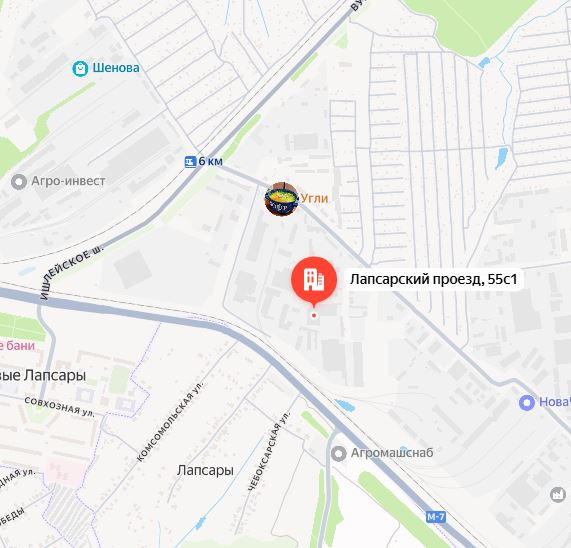The width and height of the screenshot is (571, 548).
Task: Select the Шенова shopping bag icon
Action: [x=80, y=68]
